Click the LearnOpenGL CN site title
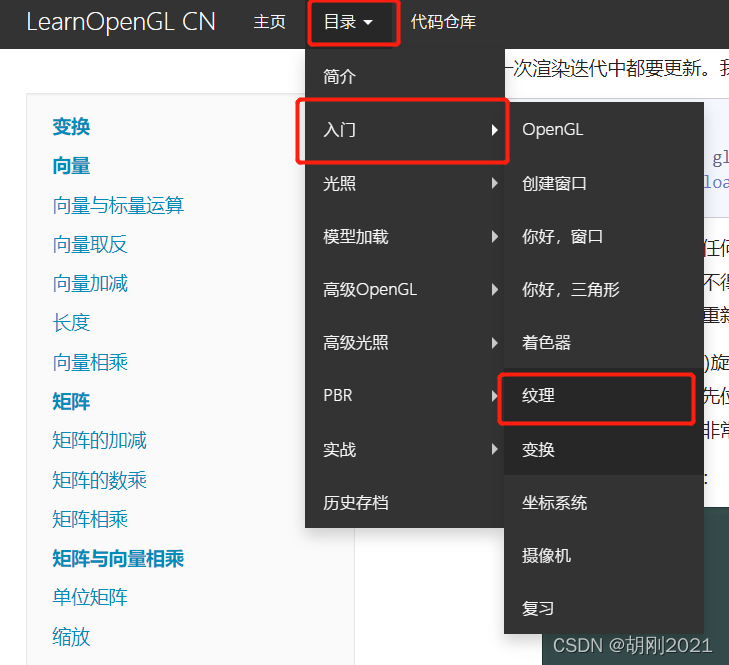 (x=121, y=22)
